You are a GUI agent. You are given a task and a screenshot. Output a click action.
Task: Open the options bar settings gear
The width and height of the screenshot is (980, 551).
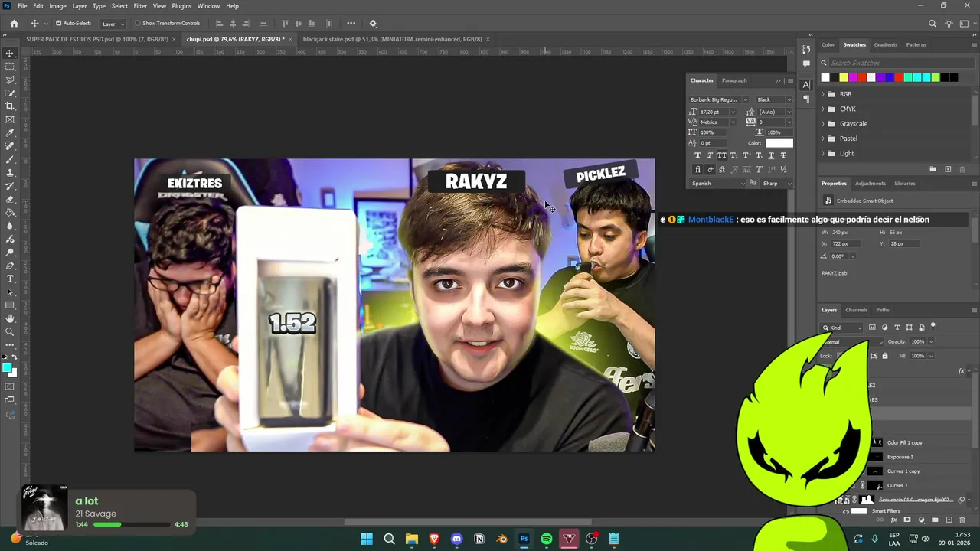click(373, 24)
